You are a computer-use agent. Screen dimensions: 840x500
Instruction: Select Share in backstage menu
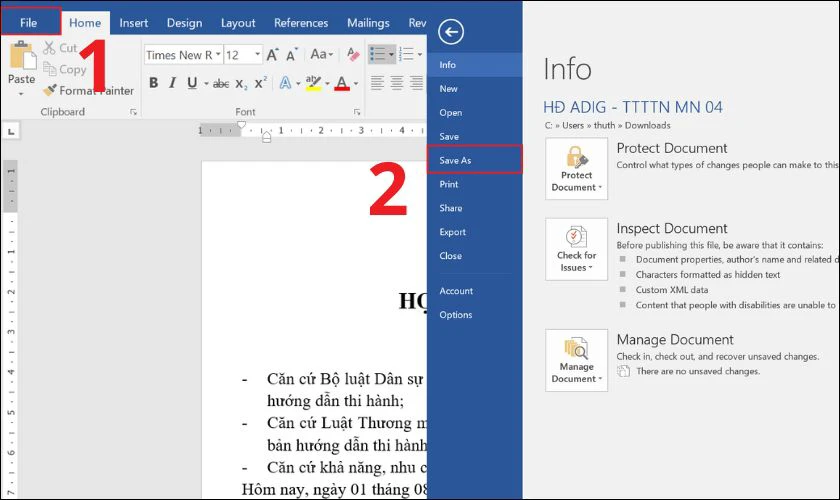[475, 208]
